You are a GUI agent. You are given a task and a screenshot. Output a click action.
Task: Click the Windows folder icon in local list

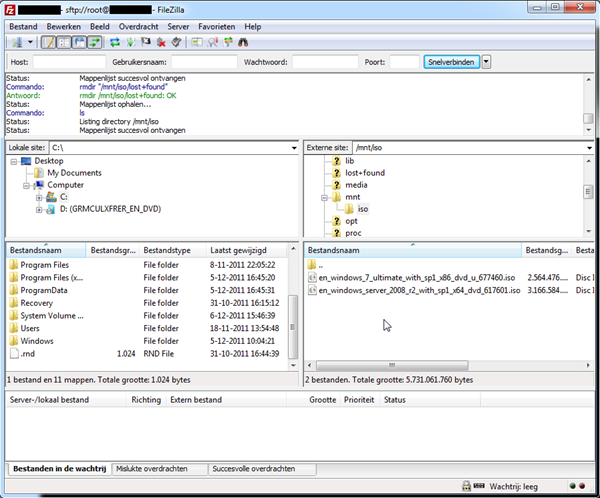tap(14, 341)
